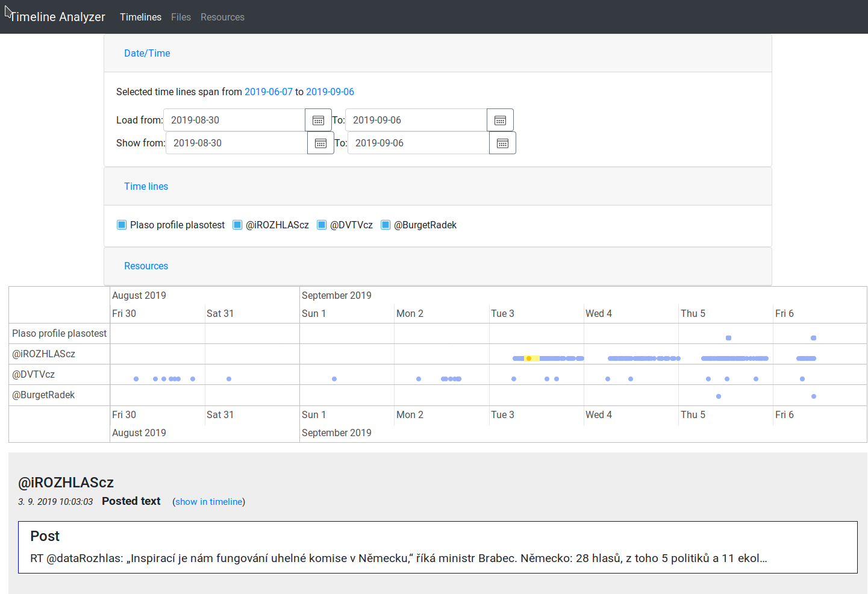Click the @iROZHLAScz detail heading
Screen dimensions: 868x594
click(x=66, y=483)
